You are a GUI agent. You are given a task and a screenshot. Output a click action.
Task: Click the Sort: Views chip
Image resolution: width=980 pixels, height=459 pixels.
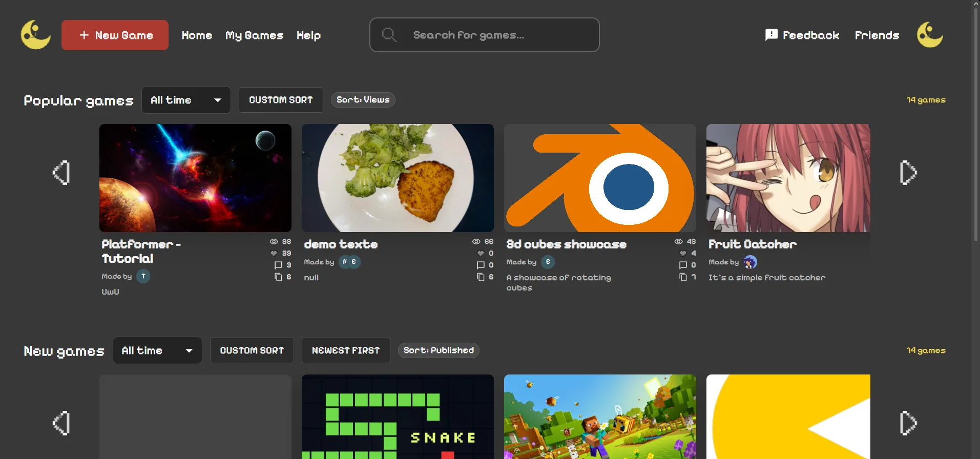[x=363, y=100]
